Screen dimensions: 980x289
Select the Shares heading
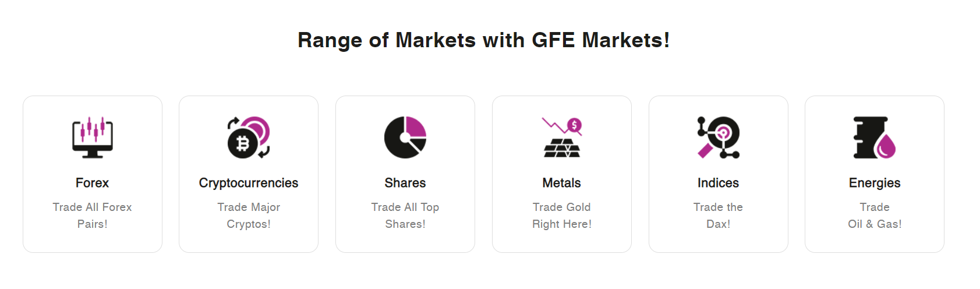[405, 183]
